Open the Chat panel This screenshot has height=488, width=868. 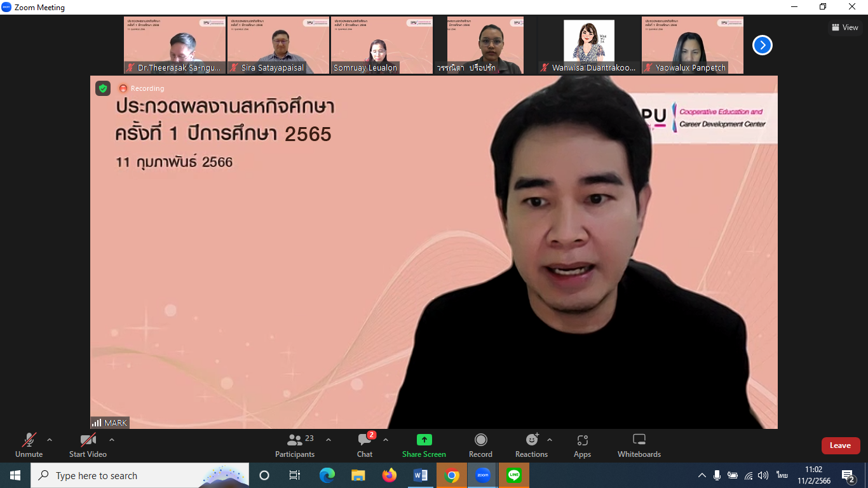(365, 445)
